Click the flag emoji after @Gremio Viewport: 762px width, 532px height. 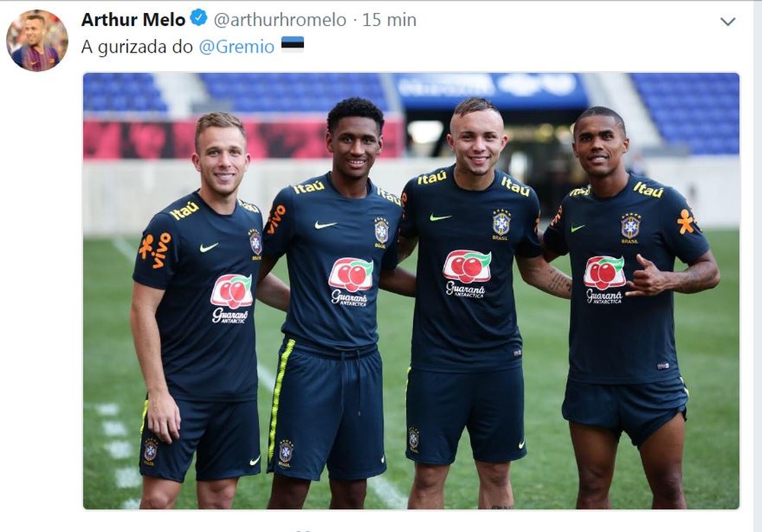[x=293, y=44]
